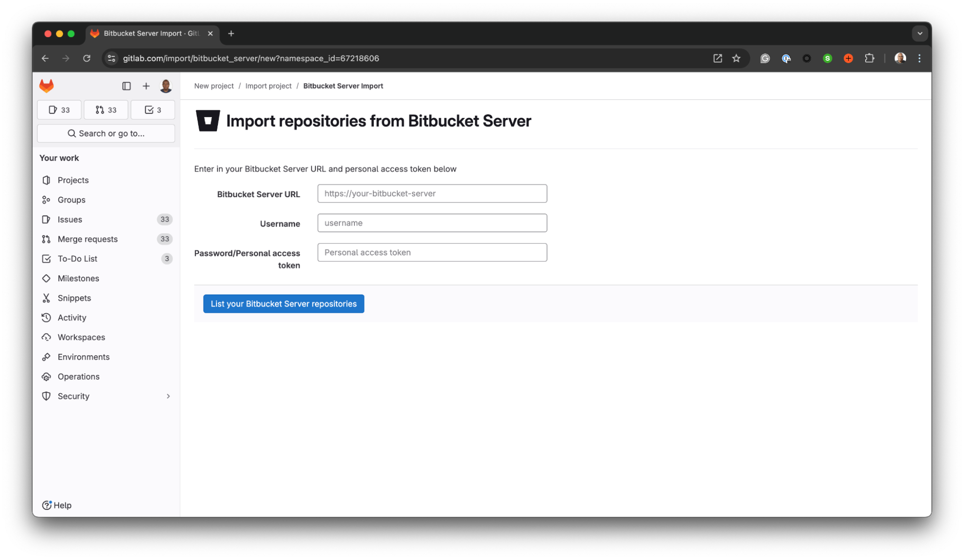This screenshot has width=964, height=560.
Task: Select the Security shield icon
Action: (x=46, y=397)
